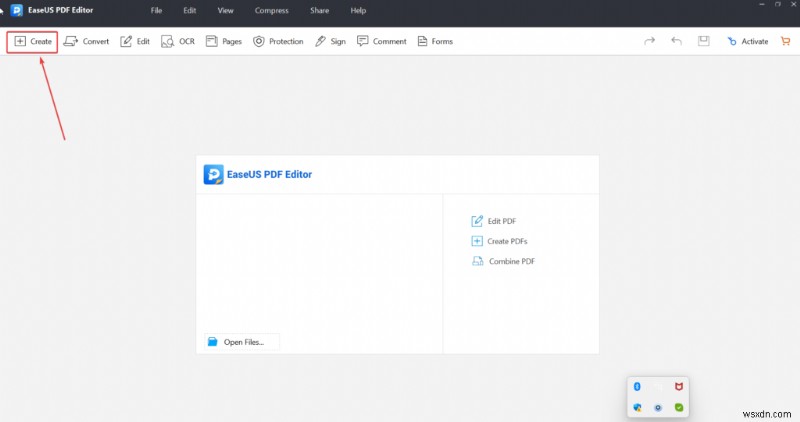This screenshot has width=800, height=422.
Task: Choose the Sign tool
Action: 330,41
